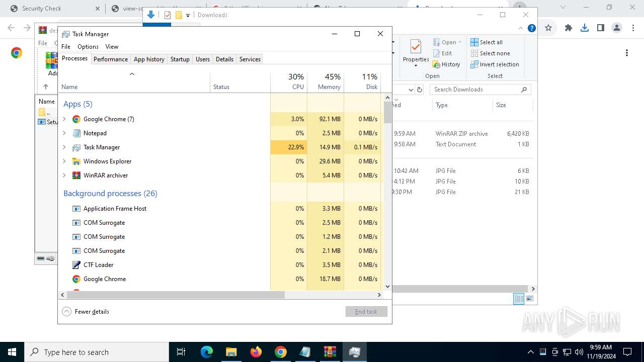Sort processes by CPU column
Viewport: 644px width, 362px height.
289,82
